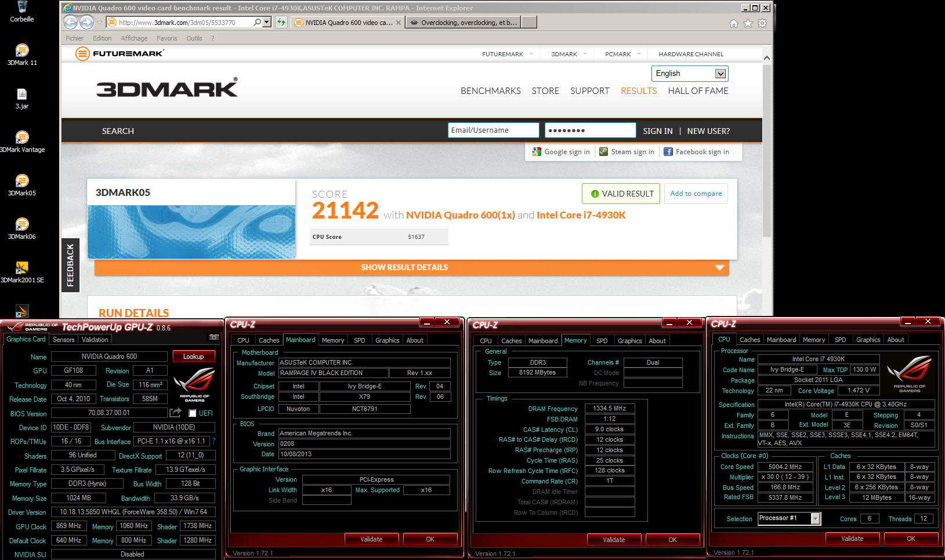Click the Steam sign in icon
945x560 pixels.
(603, 151)
